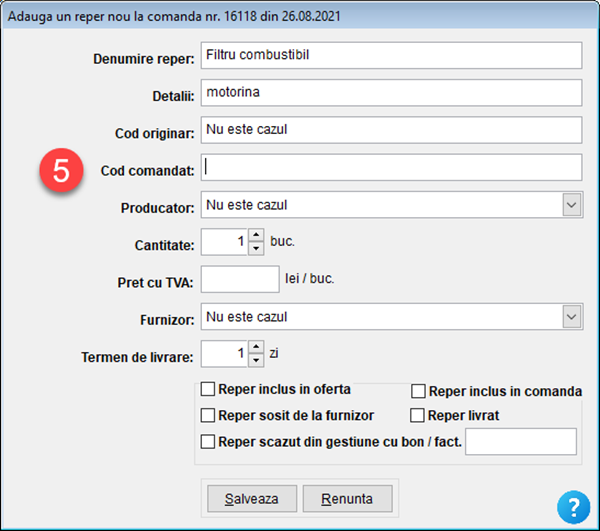Click the Pret cu TVA field
The height and width of the screenshot is (531, 600).
pos(239,279)
